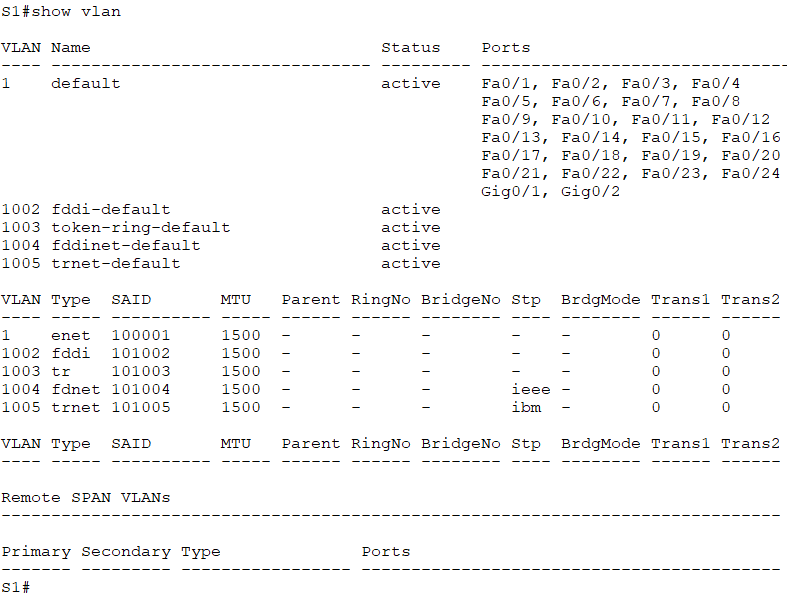Click the Fa0/24 port entry

pos(751,173)
